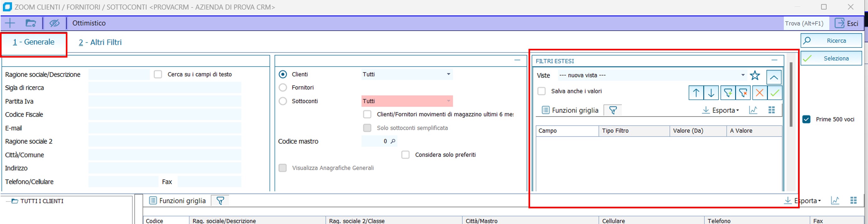Click the star favorite view icon
Screen dimensions: 868x224
[755, 75]
